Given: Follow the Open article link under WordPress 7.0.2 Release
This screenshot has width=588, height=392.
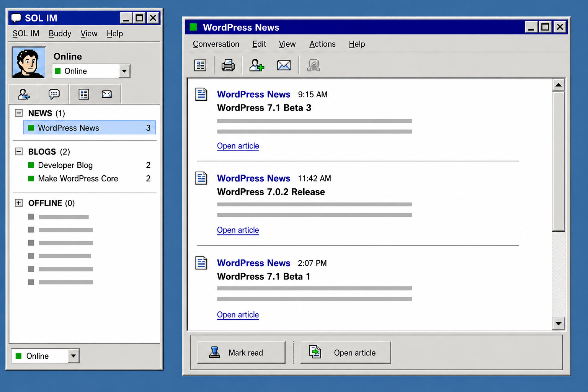Looking at the screenshot, I should coord(238,230).
